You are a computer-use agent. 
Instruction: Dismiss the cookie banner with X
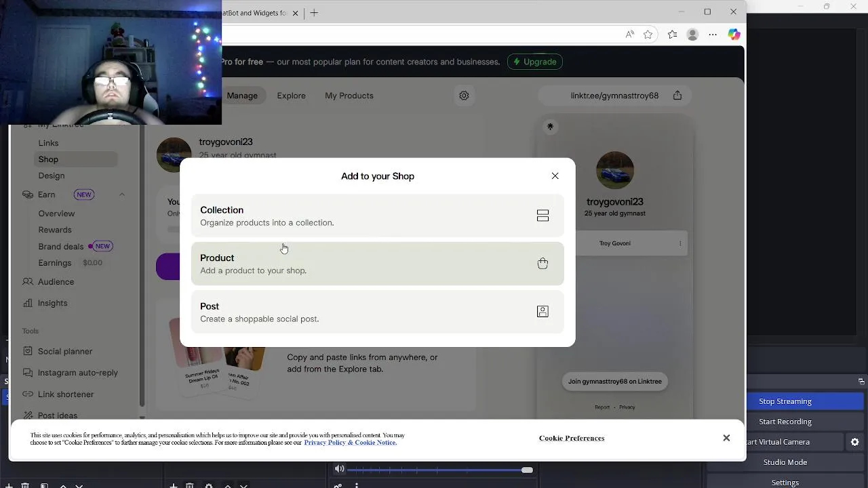726,438
